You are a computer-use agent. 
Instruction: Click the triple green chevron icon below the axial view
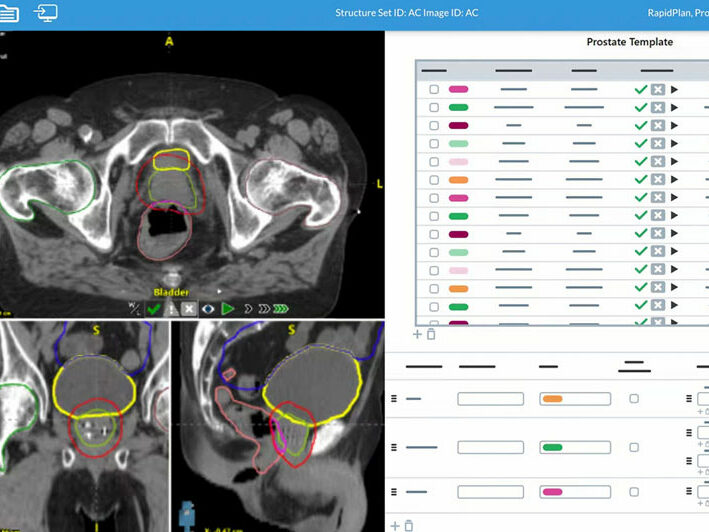[x=280, y=309]
